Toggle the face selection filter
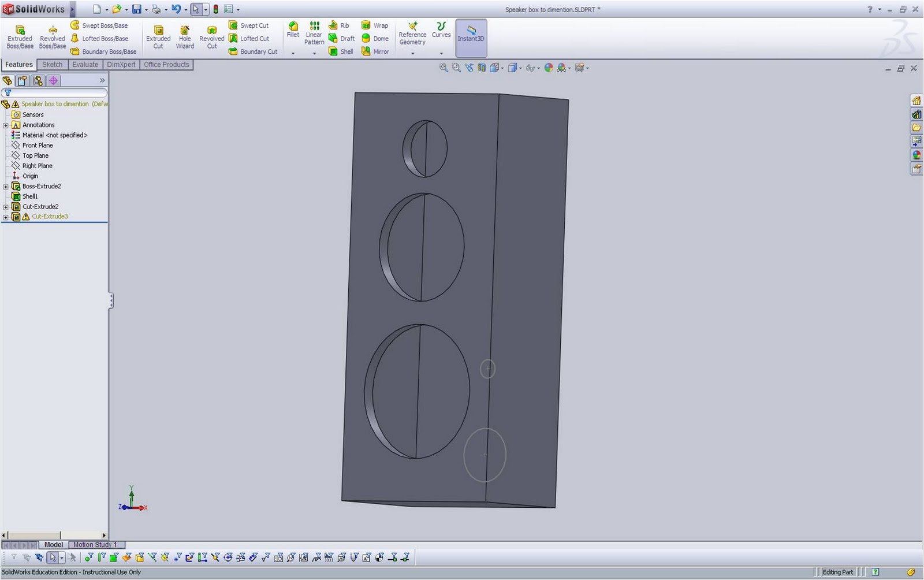 point(114,557)
